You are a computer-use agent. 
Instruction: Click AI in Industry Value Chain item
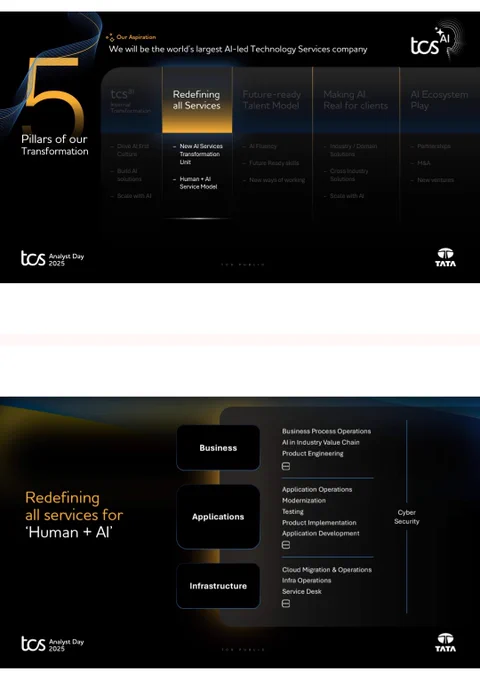click(320, 442)
